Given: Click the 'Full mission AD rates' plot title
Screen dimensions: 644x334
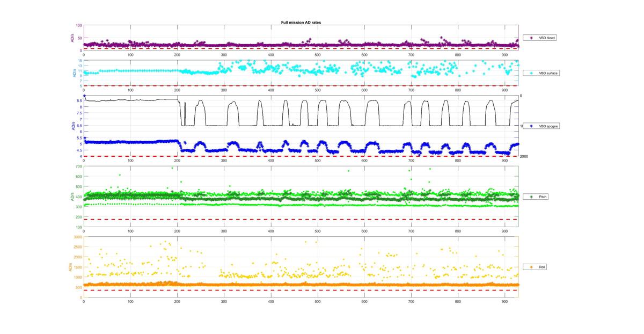Looking at the screenshot, I should point(301,23).
